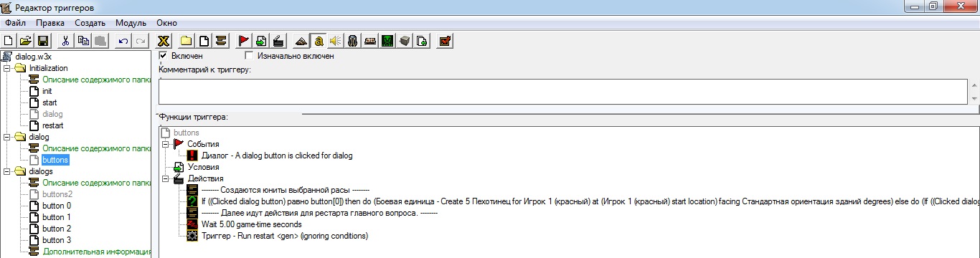
Task: Select the highlighted buttons trigger
Action: click(x=55, y=160)
